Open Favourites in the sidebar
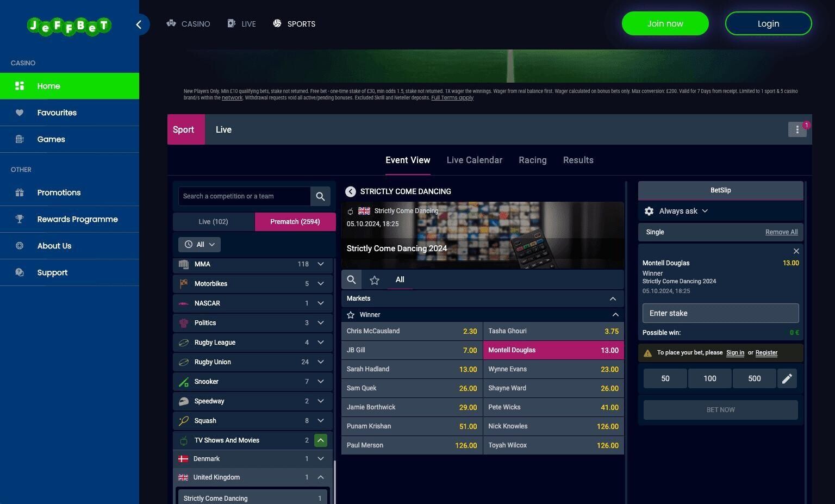The width and height of the screenshot is (835, 504). point(70,113)
